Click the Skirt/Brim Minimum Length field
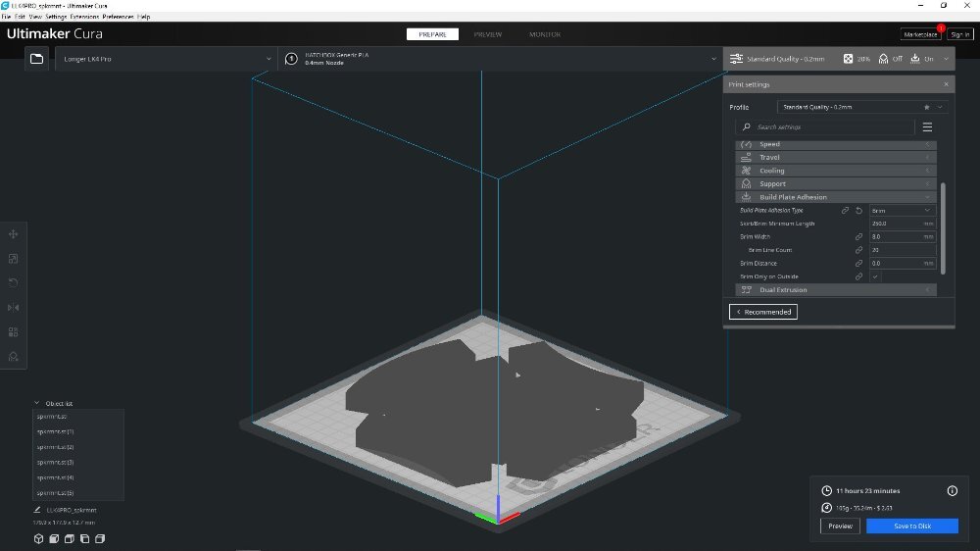The width and height of the screenshot is (980, 551). [x=902, y=224]
